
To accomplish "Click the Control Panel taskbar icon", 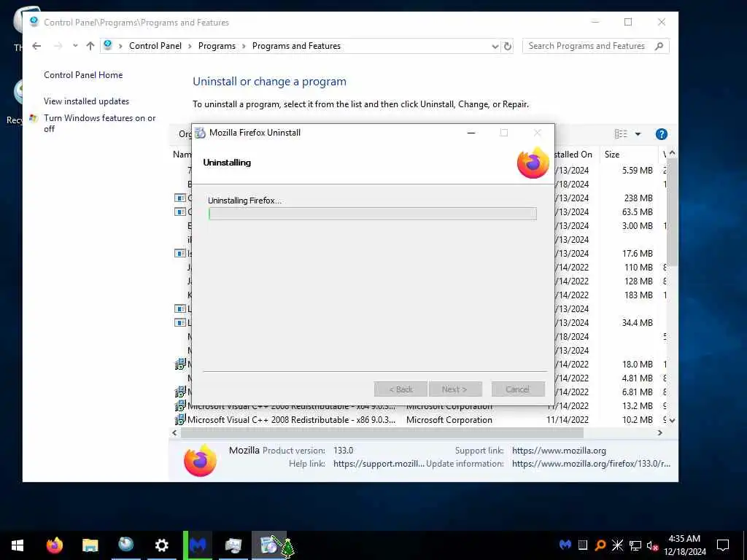I will (x=126, y=545).
